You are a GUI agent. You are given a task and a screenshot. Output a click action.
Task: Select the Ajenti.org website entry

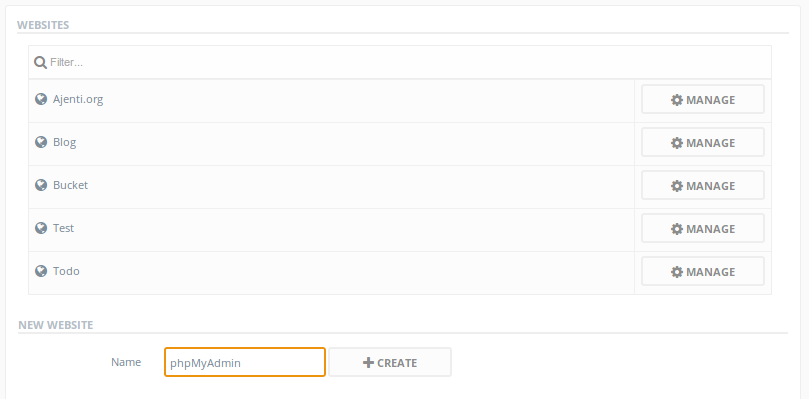click(78, 99)
